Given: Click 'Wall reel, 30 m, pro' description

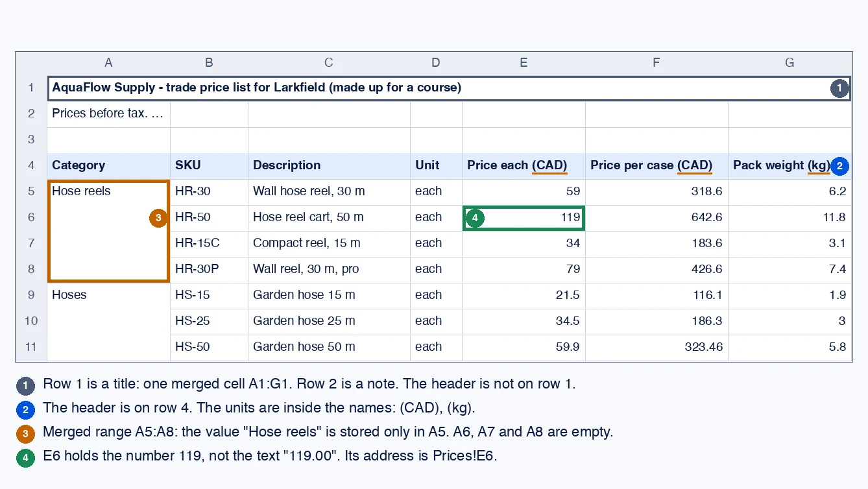Looking at the screenshot, I should coord(329,270).
